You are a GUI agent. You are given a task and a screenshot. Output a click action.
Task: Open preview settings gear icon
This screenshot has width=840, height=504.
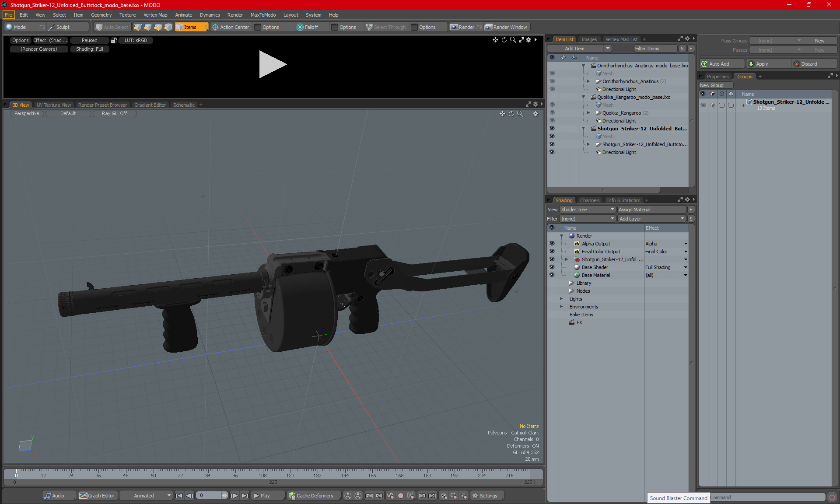tap(528, 40)
